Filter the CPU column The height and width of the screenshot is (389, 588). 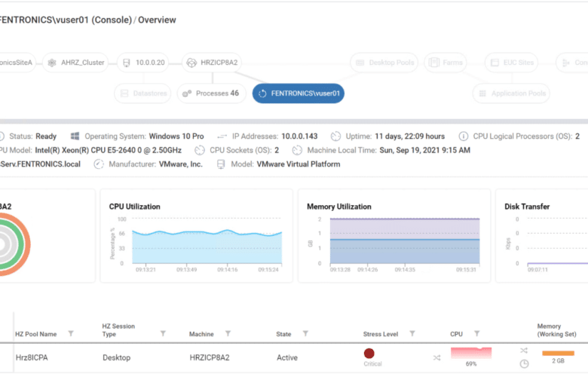477,333
